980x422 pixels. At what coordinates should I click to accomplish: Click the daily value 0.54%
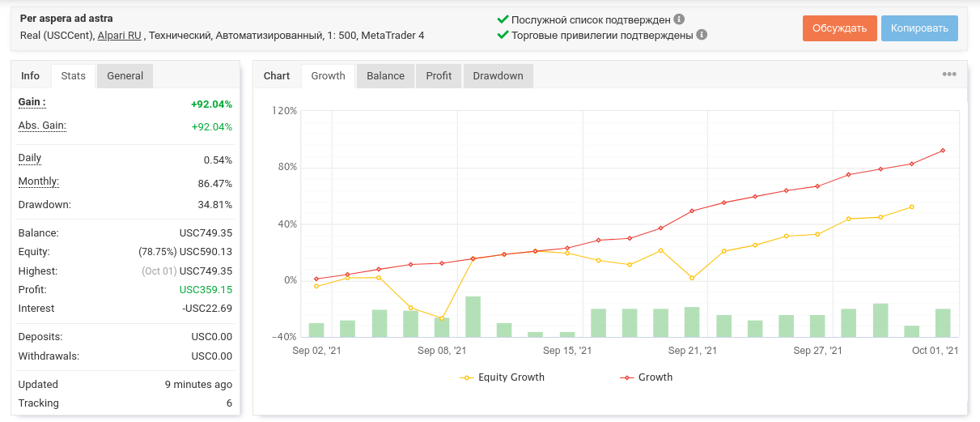coord(218,160)
